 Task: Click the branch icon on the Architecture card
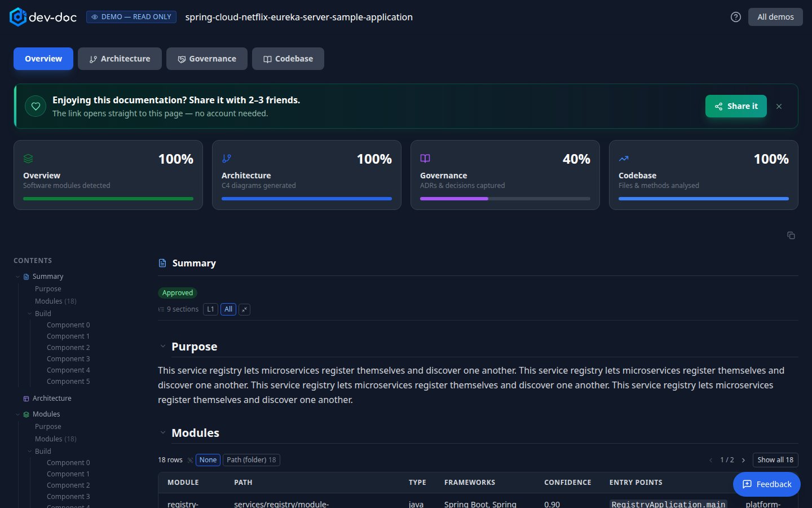click(x=227, y=159)
